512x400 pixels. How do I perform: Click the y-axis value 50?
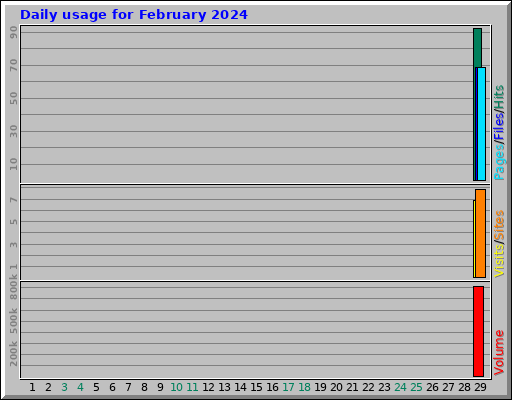click(13, 98)
